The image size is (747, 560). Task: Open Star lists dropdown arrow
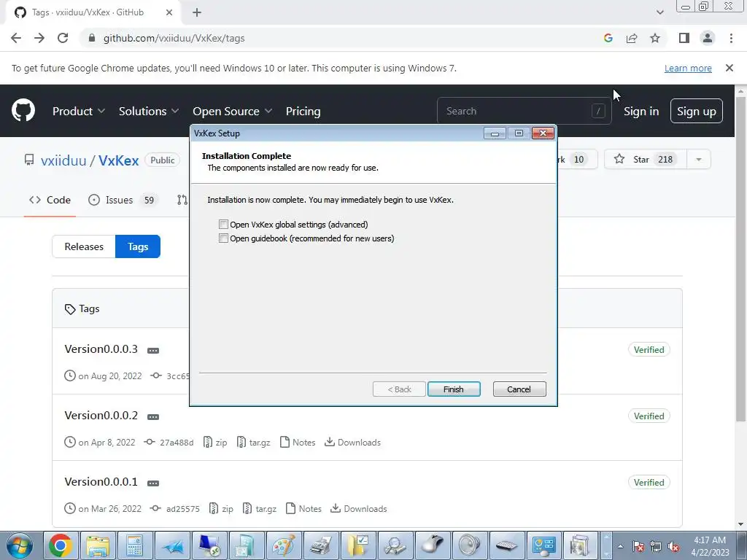pyautogui.click(x=699, y=159)
